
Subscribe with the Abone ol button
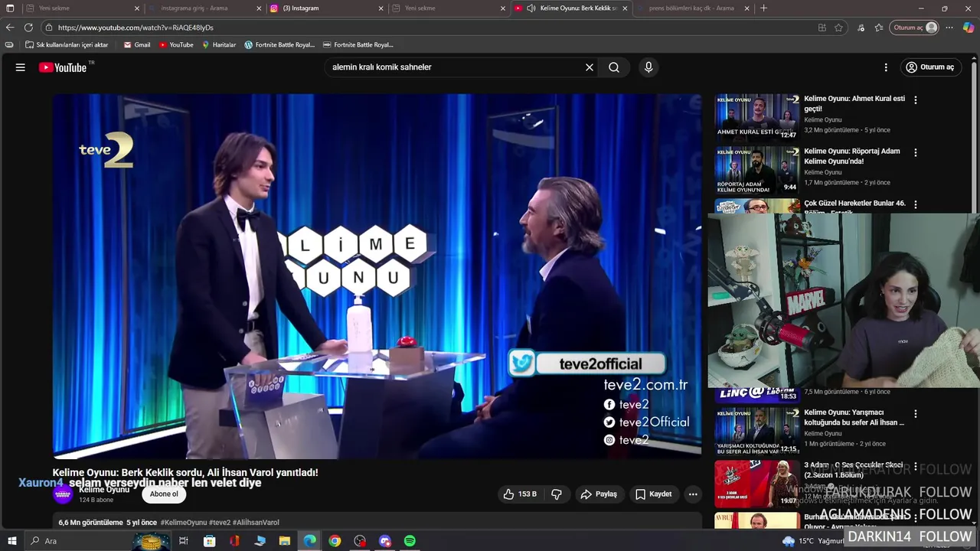[x=164, y=494]
